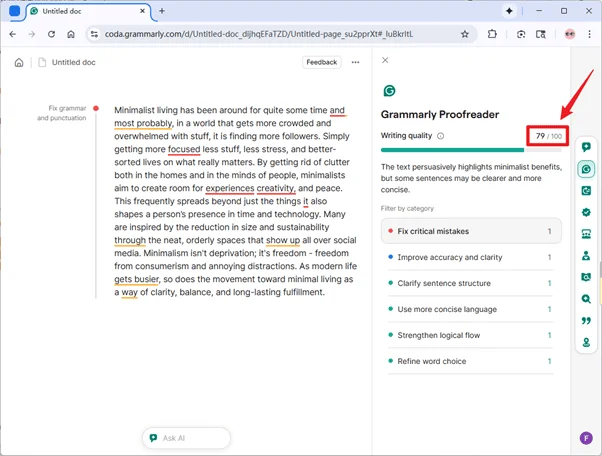Image resolution: width=602 pixels, height=456 pixels.
Task: Filter by Improve accuracy and clarity
Action: 471,257
